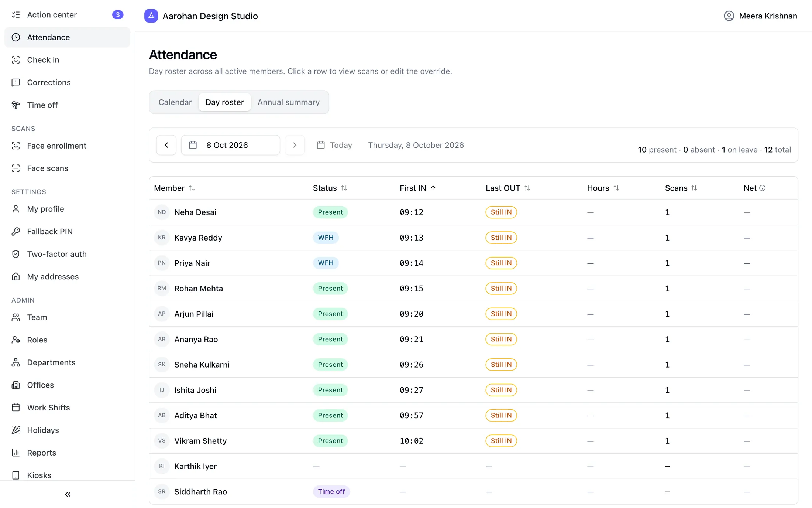The image size is (812, 508).
Task: Open Two-factor auth settings
Action: [67, 254]
